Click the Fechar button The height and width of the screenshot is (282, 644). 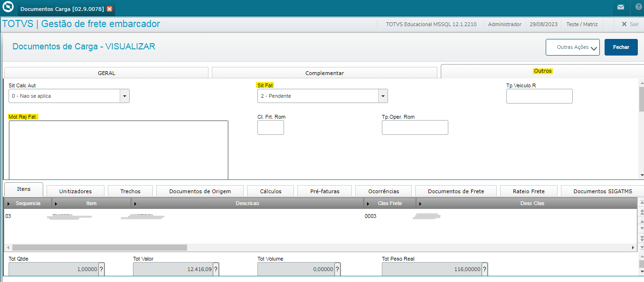[621, 47]
